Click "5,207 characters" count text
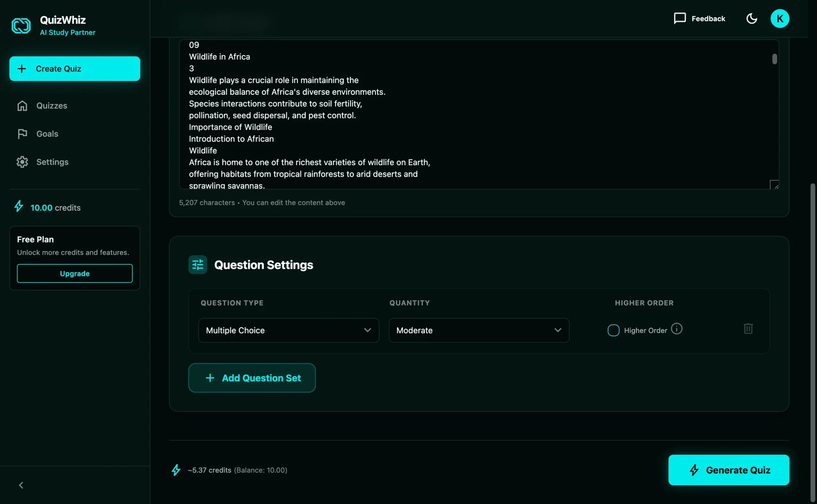The image size is (817, 504). pyautogui.click(x=207, y=203)
